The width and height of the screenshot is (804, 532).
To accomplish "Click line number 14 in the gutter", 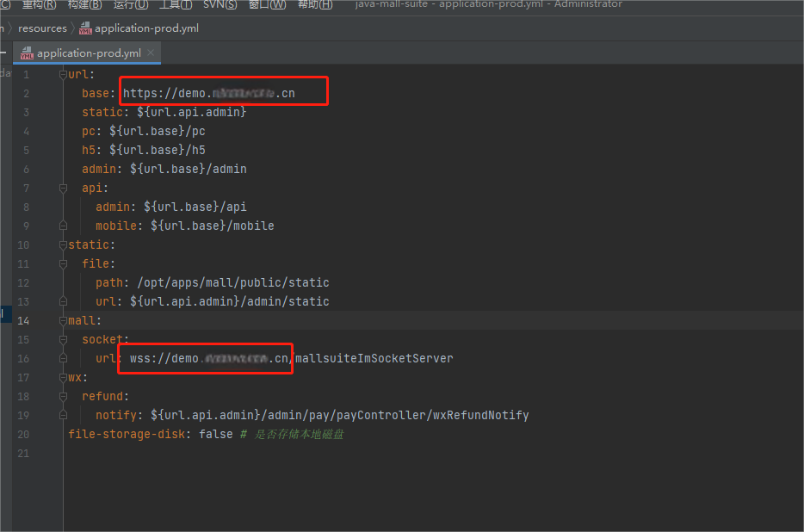I will tap(23, 320).
